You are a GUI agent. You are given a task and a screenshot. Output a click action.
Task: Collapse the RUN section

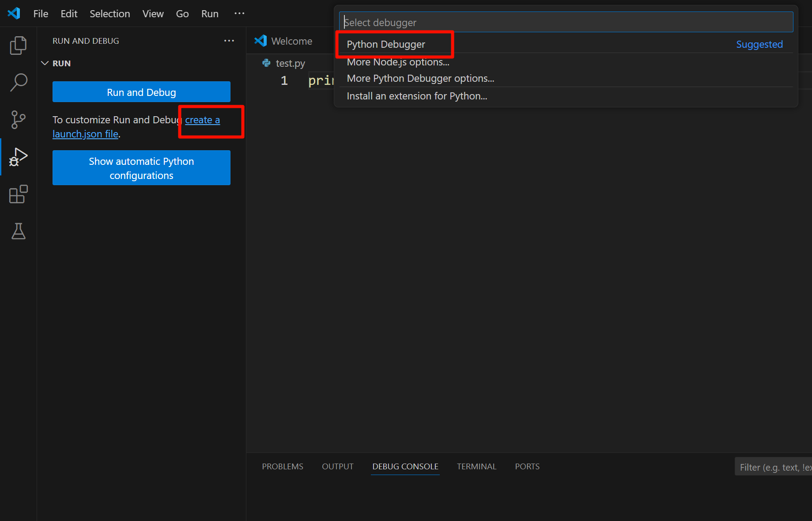(x=45, y=63)
